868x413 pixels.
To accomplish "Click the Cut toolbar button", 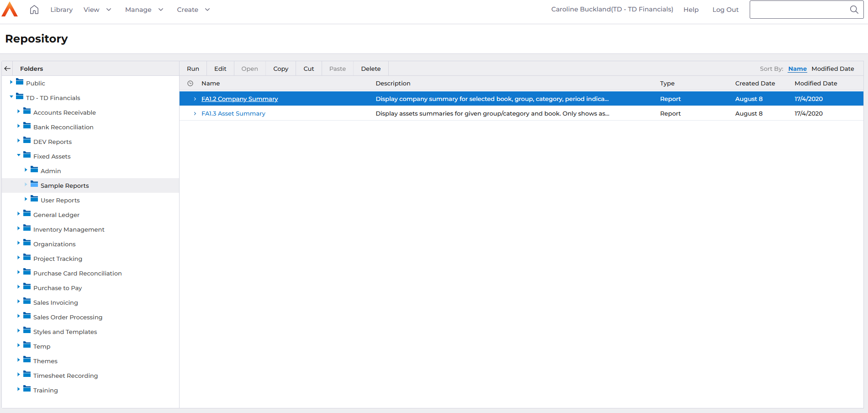I will (309, 69).
